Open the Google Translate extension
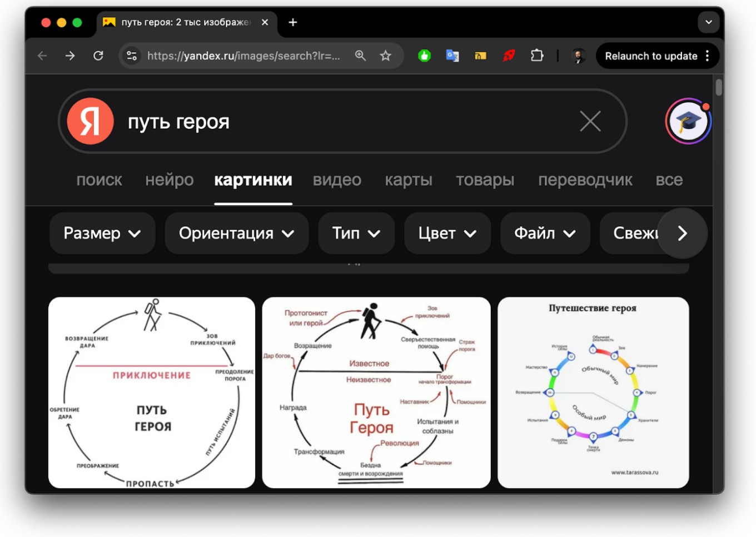The height and width of the screenshot is (537, 756). point(452,56)
